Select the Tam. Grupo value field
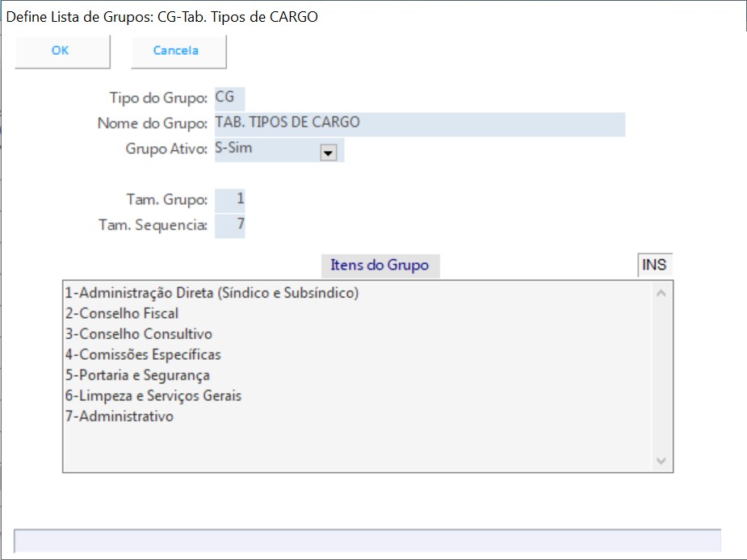 pyautogui.click(x=230, y=199)
